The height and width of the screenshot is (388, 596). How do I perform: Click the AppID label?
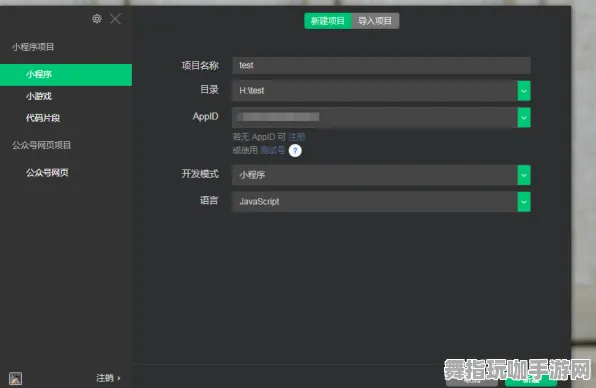(x=205, y=116)
